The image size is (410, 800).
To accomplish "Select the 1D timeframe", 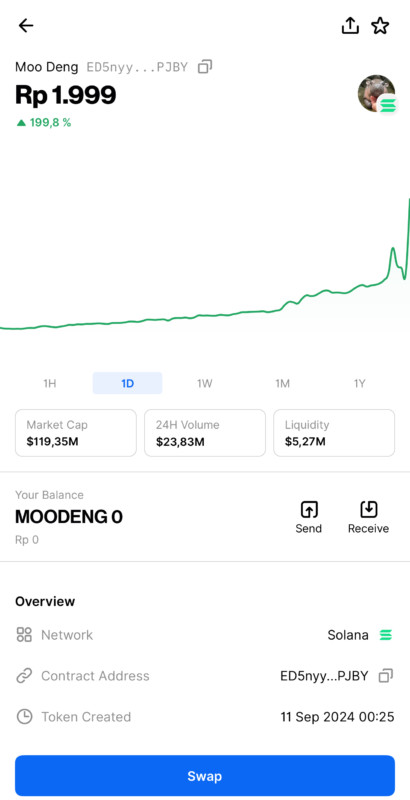I will (127, 384).
